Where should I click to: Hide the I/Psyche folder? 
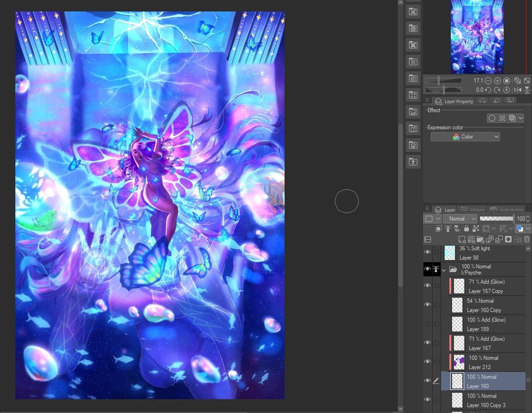[428, 269]
